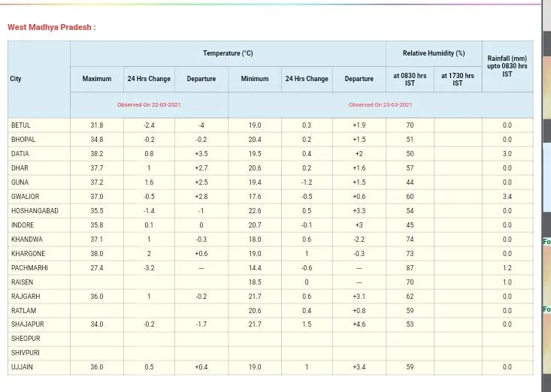Click Shajapur maximum temperature 34.0
551x392 pixels.
tap(97, 324)
